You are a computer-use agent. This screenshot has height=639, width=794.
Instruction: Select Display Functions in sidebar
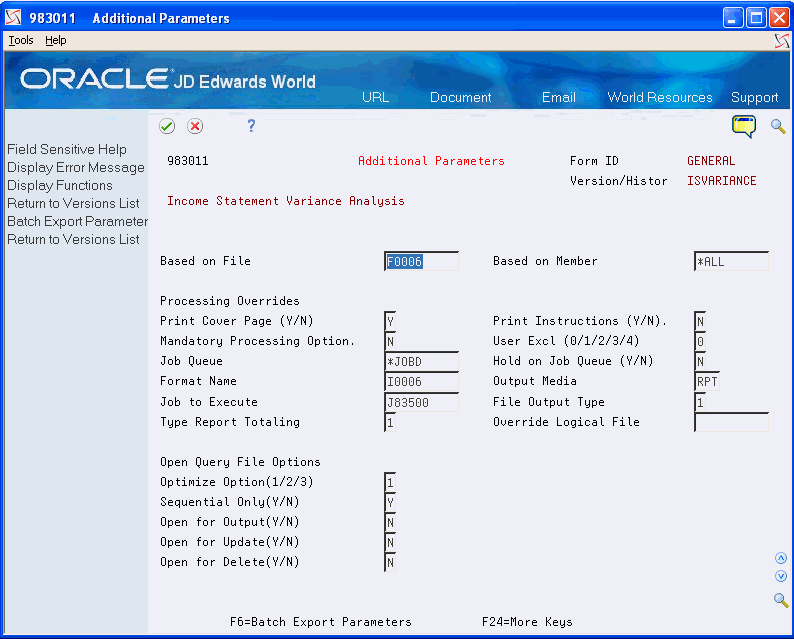[60, 185]
